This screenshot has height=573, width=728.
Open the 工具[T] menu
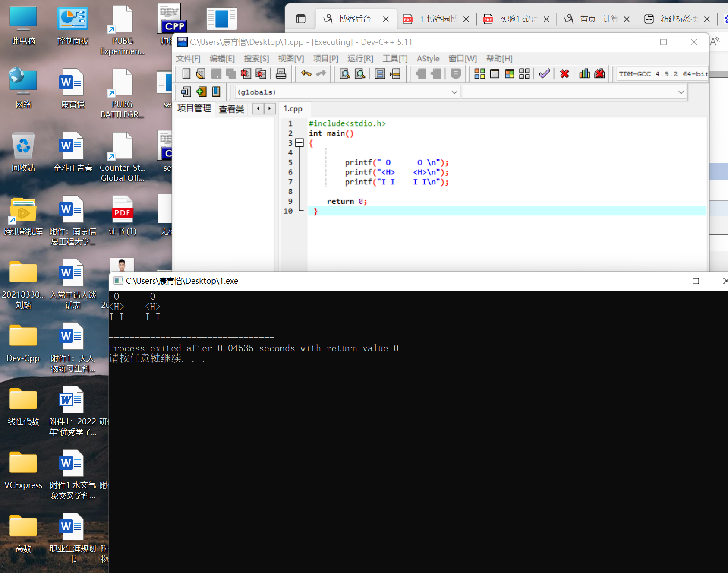(x=395, y=59)
